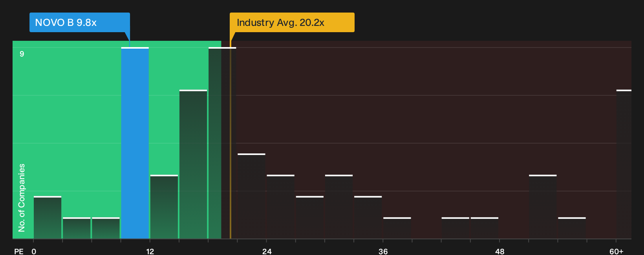Select the bar for PE 45 to 48
The height and width of the screenshot is (255, 644).
coord(485,228)
